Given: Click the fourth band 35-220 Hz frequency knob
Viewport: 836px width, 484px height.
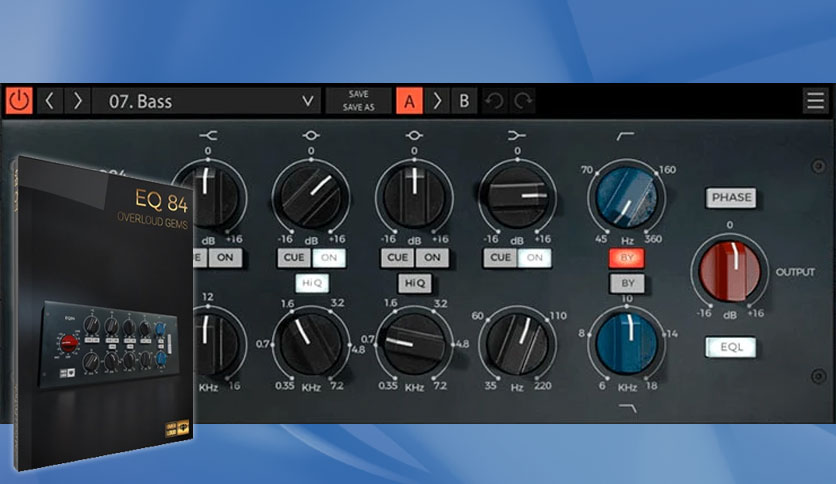Looking at the screenshot, I should tap(517, 344).
